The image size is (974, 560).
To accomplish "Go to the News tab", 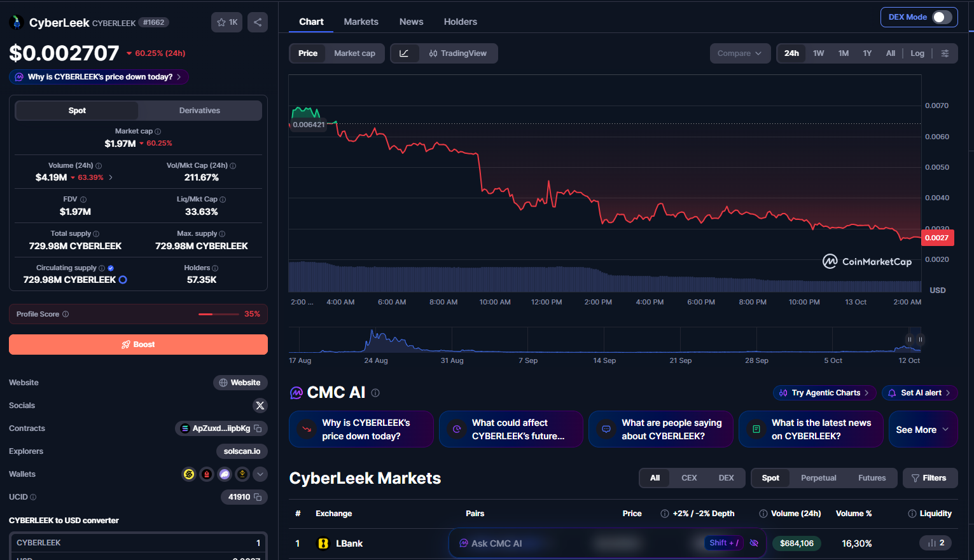I will 412,22.
